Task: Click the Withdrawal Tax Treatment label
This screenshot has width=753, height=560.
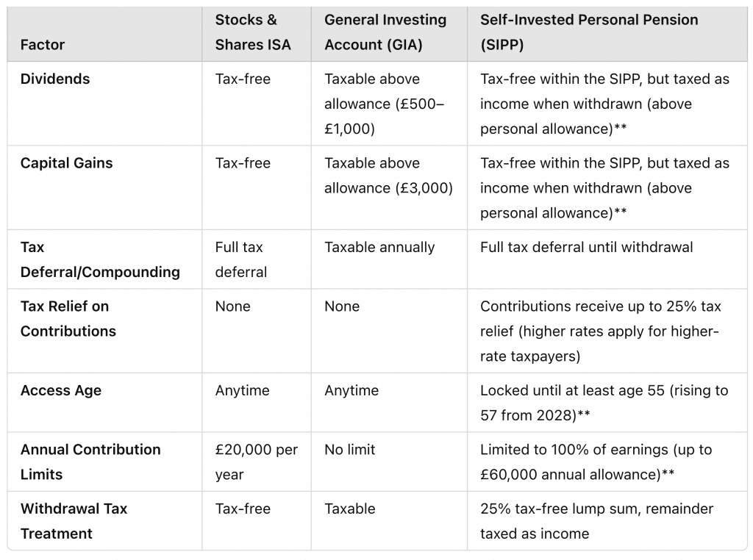Action: point(74,521)
